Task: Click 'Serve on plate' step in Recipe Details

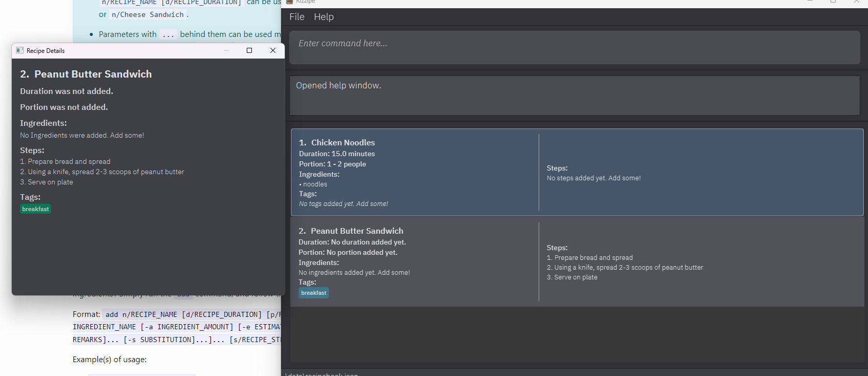Action: (47, 182)
